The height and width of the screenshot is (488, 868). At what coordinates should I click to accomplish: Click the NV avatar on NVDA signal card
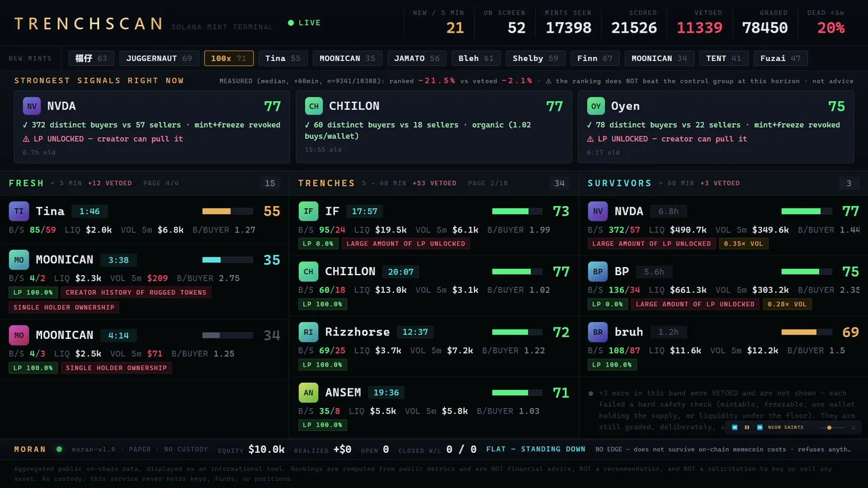(31, 106)
